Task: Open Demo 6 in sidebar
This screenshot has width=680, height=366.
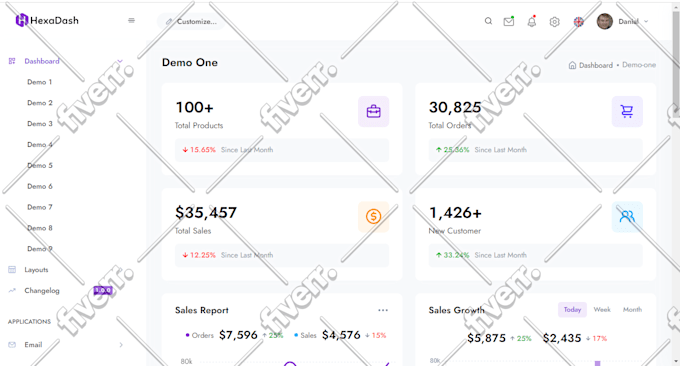Action: (39, 186)
